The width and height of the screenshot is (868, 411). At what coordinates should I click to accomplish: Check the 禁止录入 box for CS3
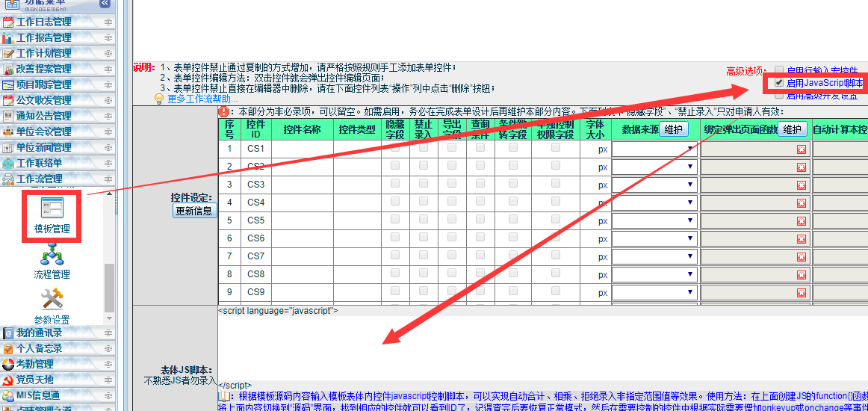tap(424, 184)
